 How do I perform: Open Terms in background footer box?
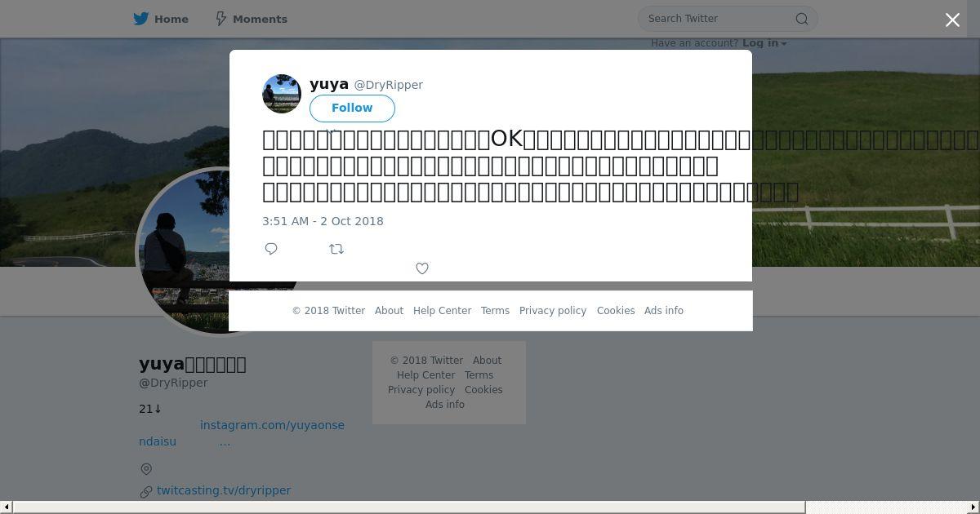(479, 375)
